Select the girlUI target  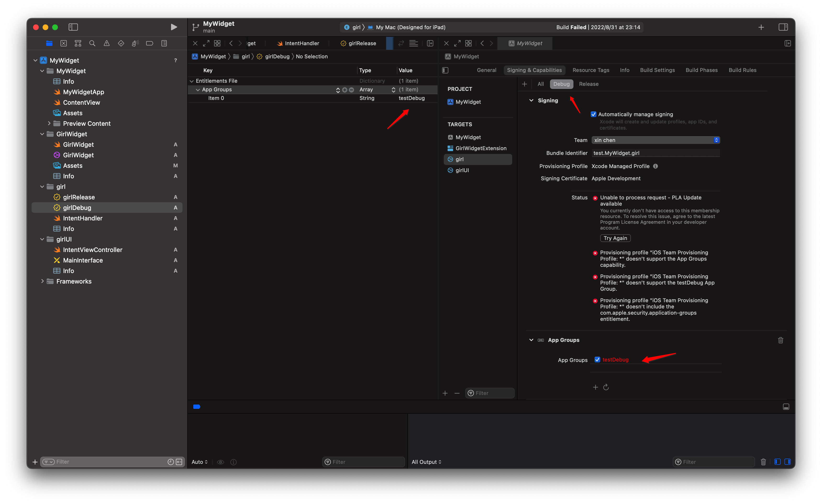point(478,170)
